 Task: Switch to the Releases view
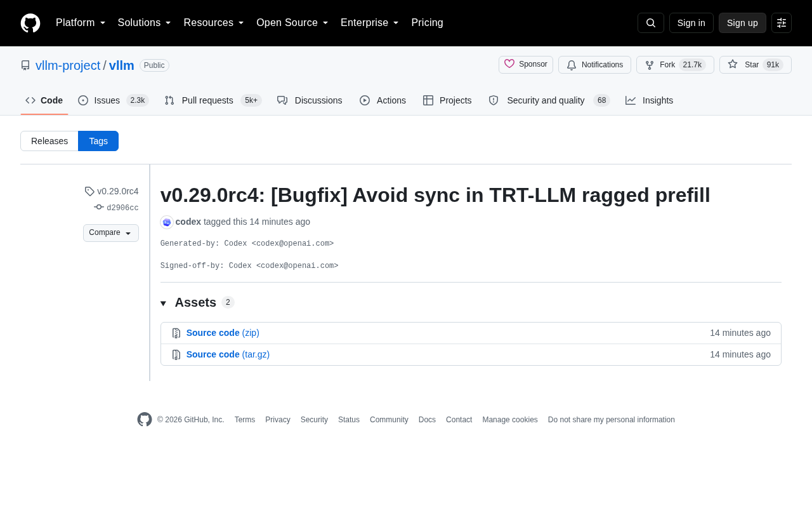[49, 141]
